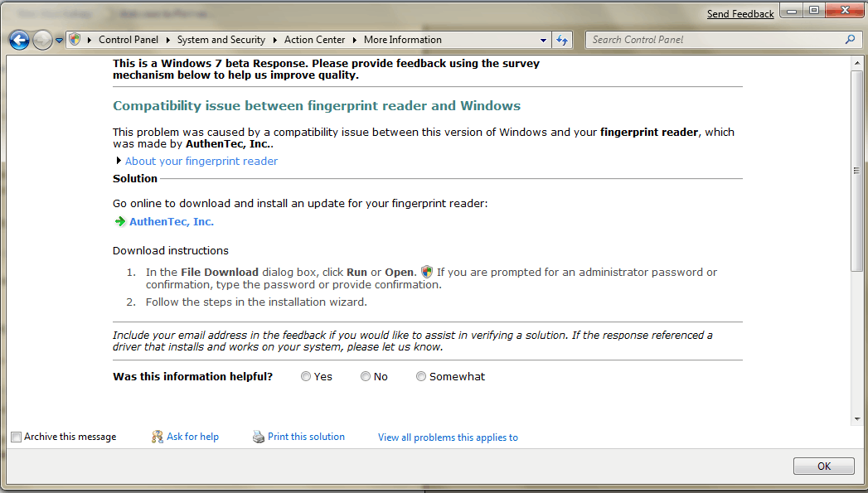Click the search magnifier icon
868x493 pixels.
[850, 39]
